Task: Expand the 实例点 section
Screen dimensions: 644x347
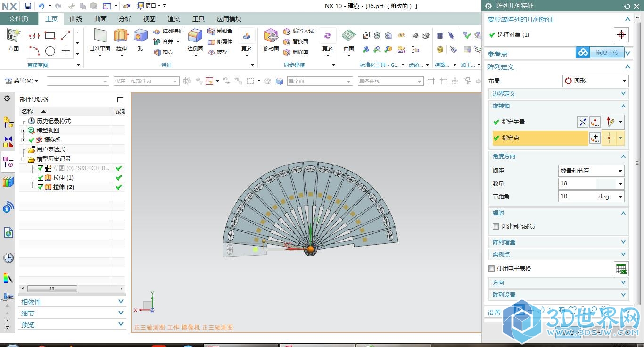Action: [558, 255]
